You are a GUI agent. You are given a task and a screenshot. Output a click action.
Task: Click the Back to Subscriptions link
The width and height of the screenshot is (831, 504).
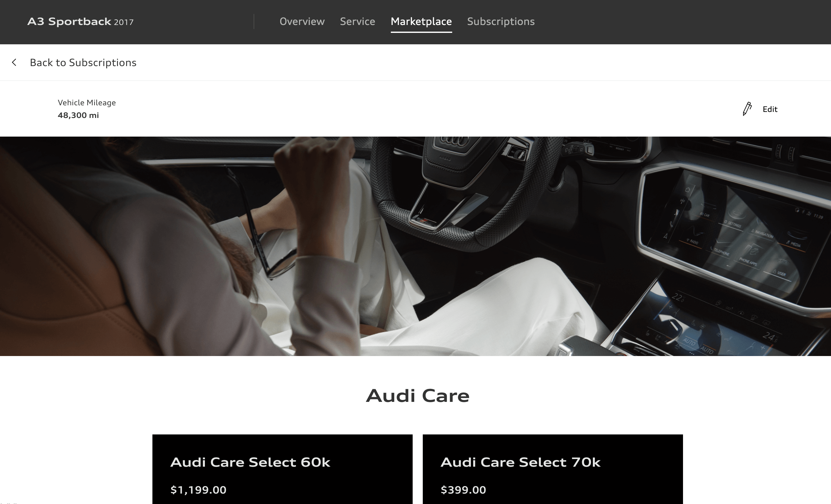coord(83,63)
